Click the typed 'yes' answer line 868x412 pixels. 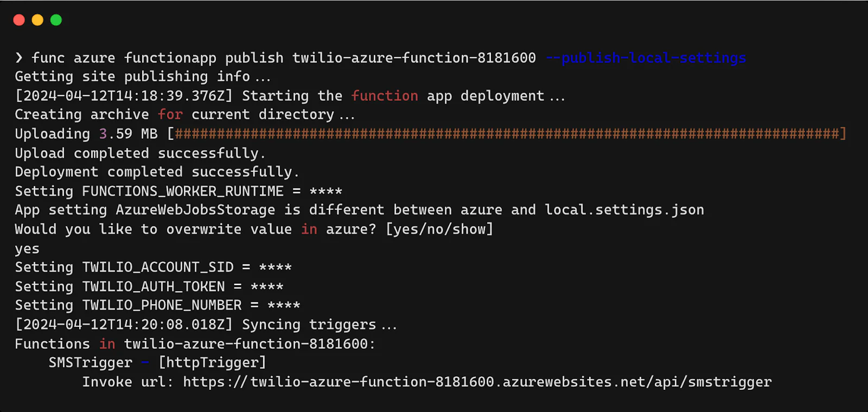27,249
